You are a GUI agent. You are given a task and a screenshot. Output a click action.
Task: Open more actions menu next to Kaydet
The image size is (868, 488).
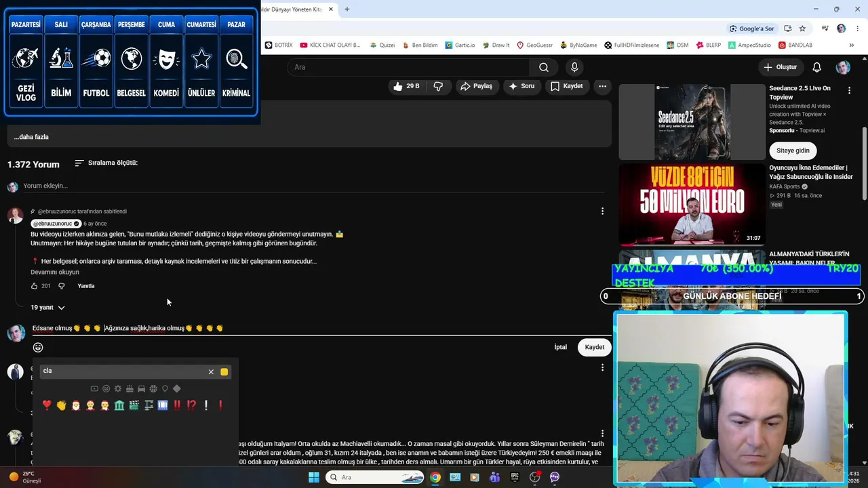pyautogui.click(x=602, y=86)
